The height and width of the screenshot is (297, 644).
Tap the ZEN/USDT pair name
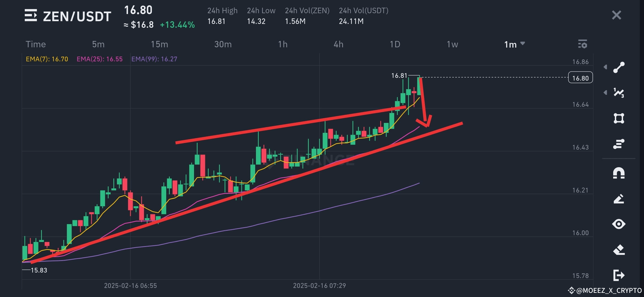tap(77, 16)
